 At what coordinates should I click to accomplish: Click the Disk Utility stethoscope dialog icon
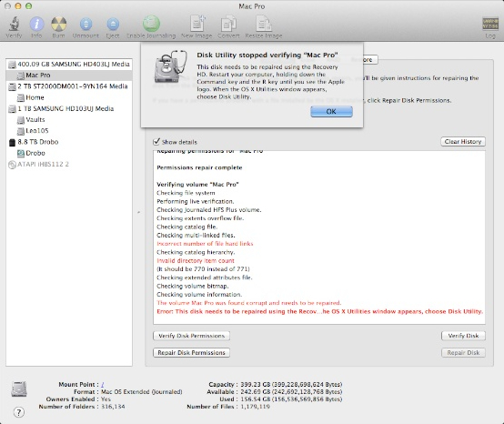click(170, 66)
